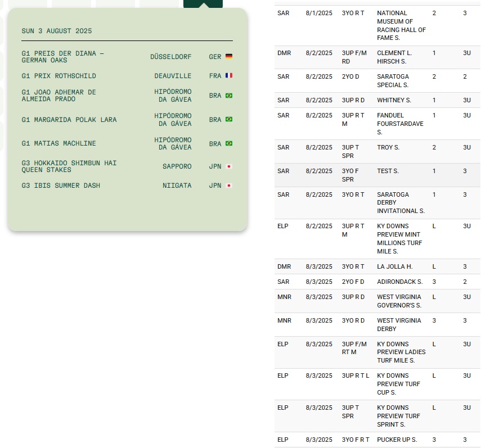Click the German flag icon

(229, 56)
